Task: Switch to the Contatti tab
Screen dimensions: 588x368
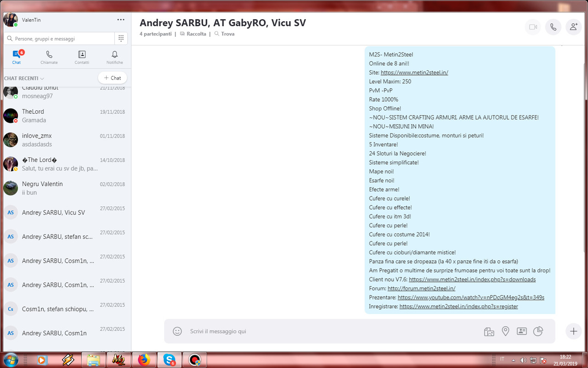Action: [82, 57]
